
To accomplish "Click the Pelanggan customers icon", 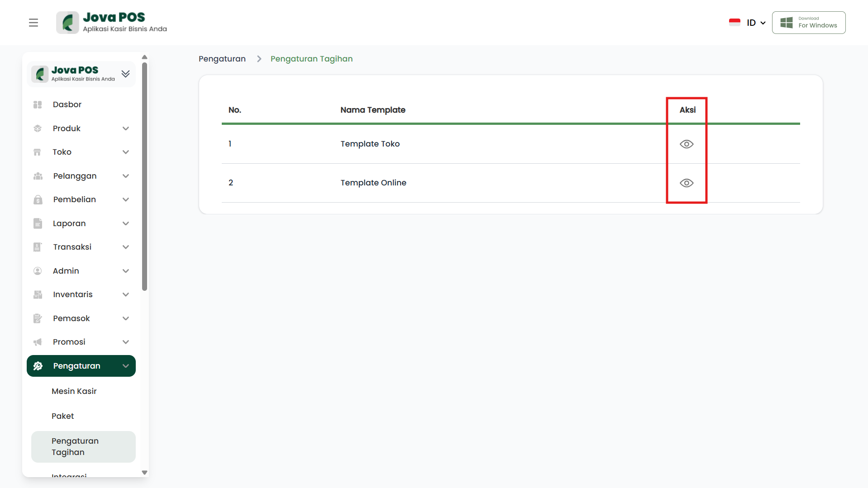I will (38, 176).
